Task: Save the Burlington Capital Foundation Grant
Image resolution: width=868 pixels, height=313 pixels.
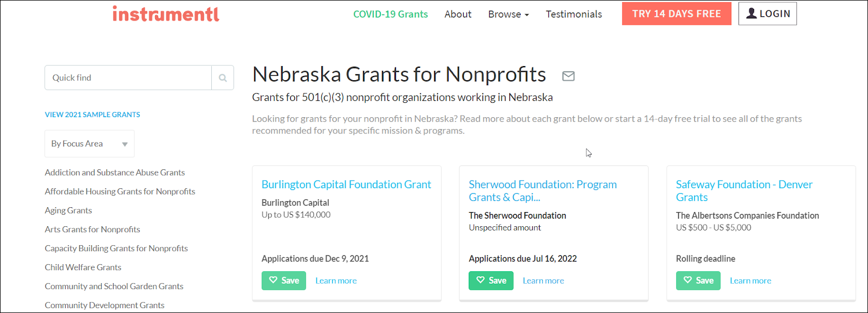Action: click(x=283, y=280)
